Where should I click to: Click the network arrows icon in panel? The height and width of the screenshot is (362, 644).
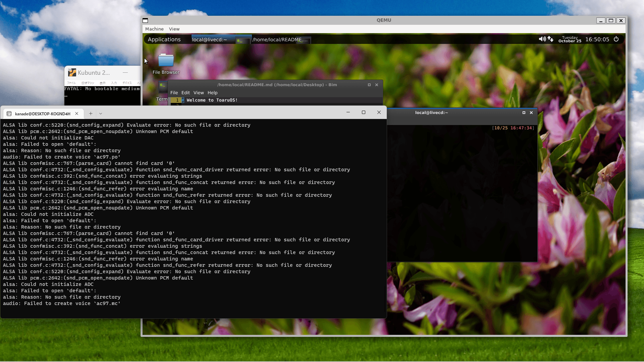tap(550, 39)
